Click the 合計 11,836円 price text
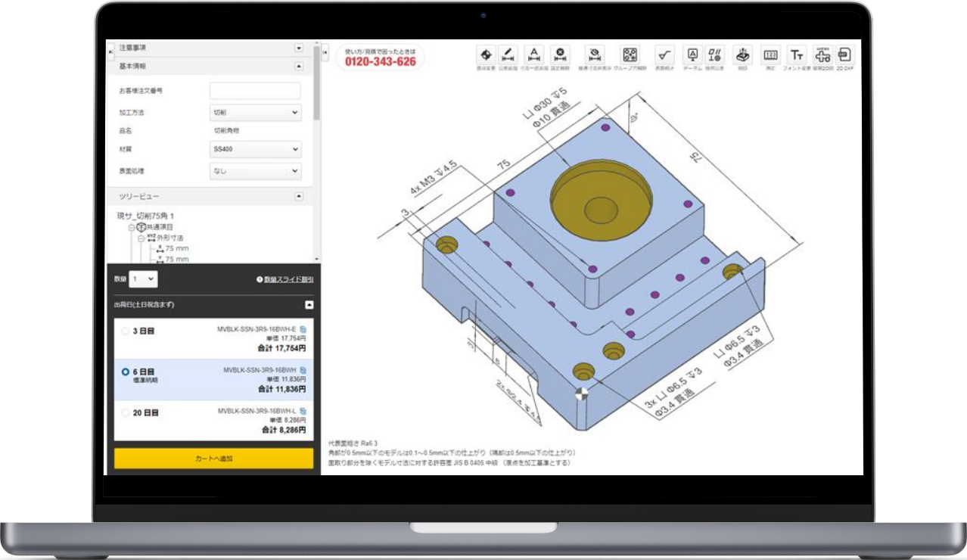The height and width of the screenshot is (560, 967). point(281,389)
